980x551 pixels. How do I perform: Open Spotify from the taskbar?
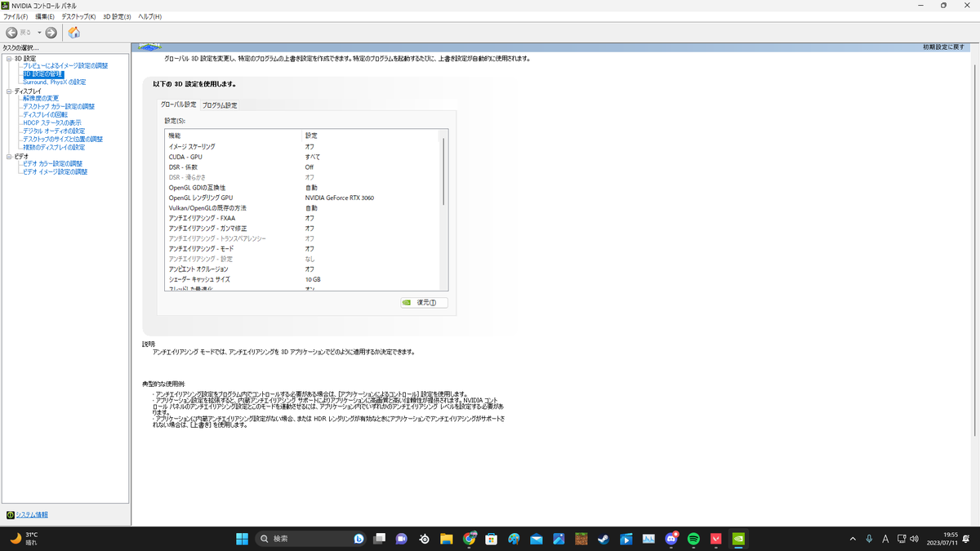693,539
